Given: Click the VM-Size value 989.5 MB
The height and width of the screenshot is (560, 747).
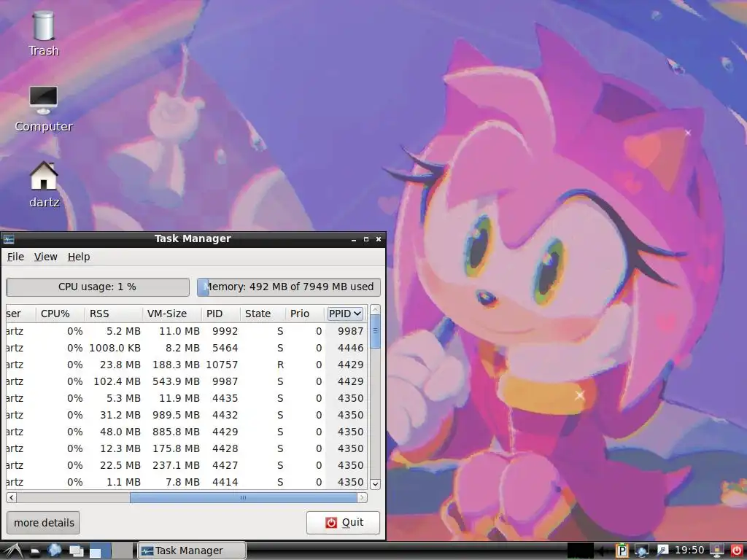Looking at the screenshot, I should click(x=176, y=415).
